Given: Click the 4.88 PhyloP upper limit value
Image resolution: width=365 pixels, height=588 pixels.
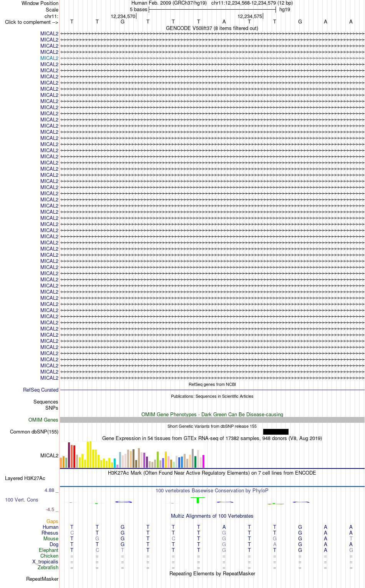Looking at the screenshot, I should pos(50,490).
